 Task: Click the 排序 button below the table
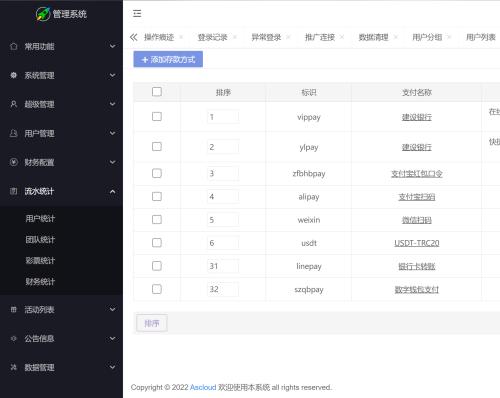152,323
